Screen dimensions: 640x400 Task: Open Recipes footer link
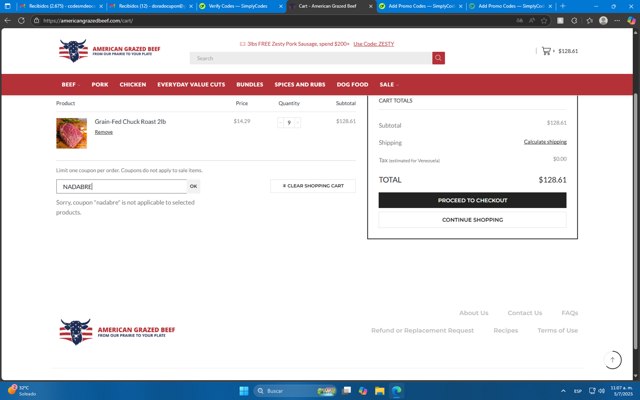point(506,331)
